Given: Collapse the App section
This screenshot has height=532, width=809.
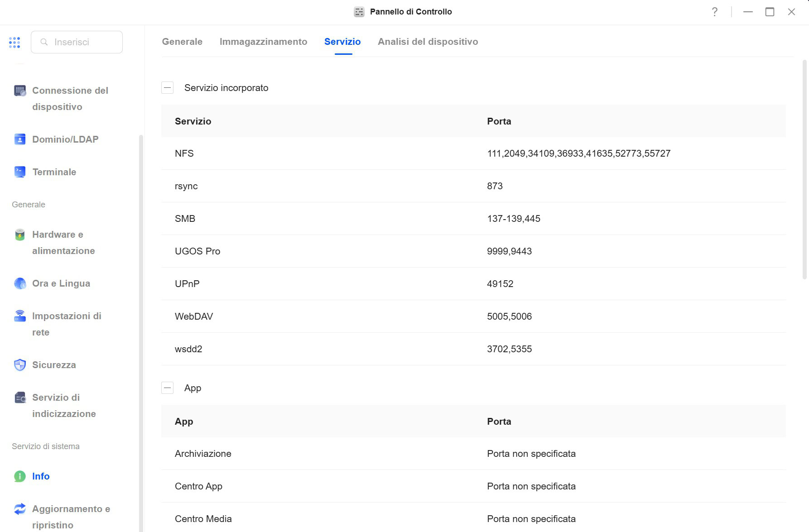Looking at the screenshot, I should pyautogui.click(x=168, y=388).
